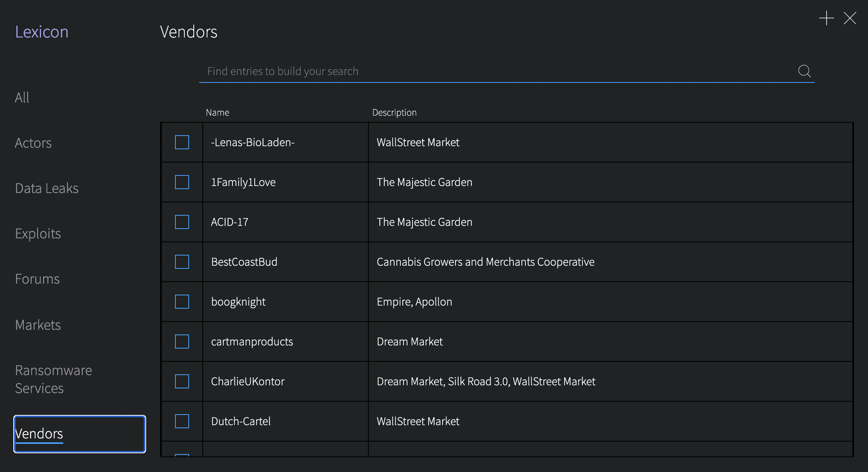868x472 pixels.
Task: Close the Lexicon panel with X icon
Action: tap(850, 18)
